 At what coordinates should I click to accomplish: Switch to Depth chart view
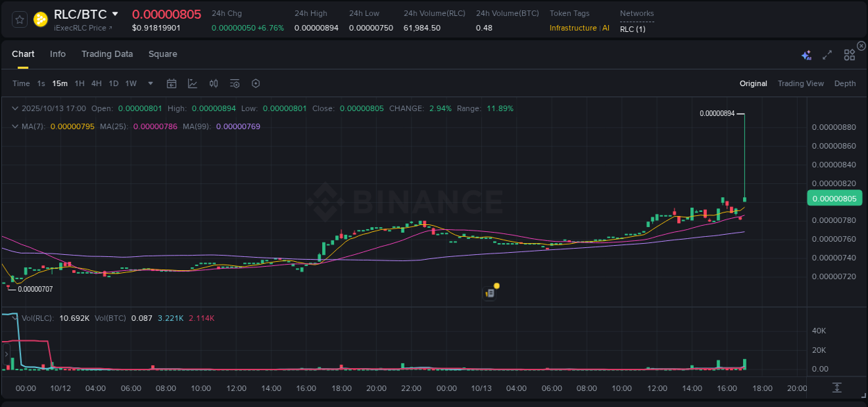844,83
